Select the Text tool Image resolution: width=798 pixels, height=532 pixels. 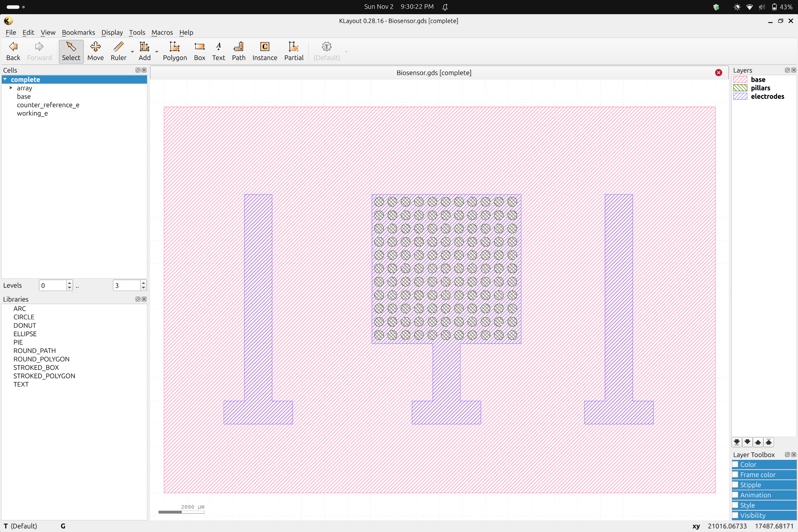coord(218,51)
